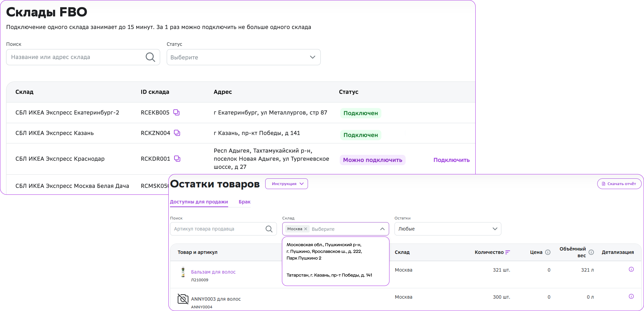Click the Количество column header
Viewport: 644px width, 311px height.
click(x=489, y=252)
